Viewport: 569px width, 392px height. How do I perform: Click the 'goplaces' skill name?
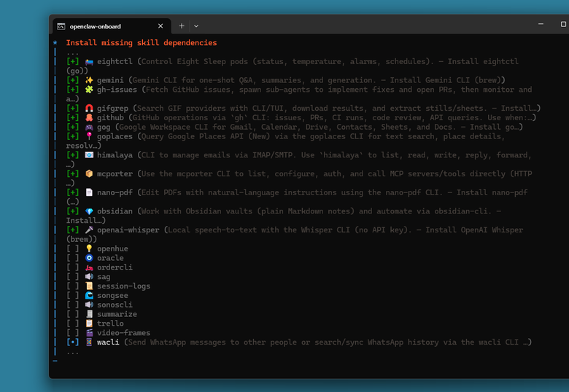point(115,136)
